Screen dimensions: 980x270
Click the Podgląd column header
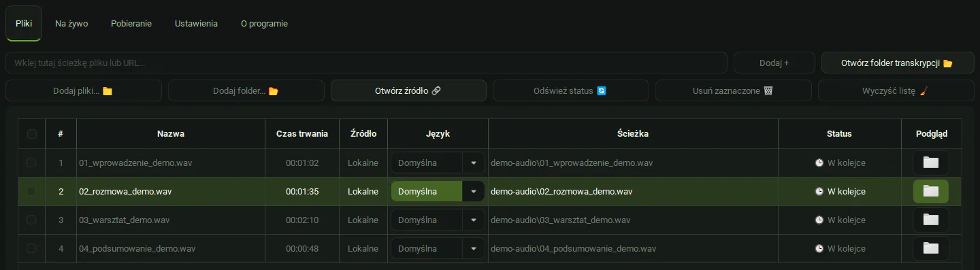931,134
